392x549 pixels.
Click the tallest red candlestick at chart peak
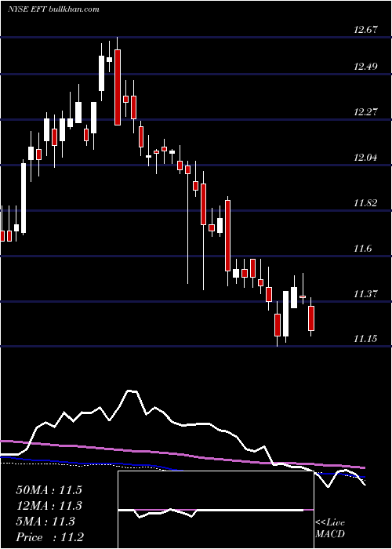point(118,87)
